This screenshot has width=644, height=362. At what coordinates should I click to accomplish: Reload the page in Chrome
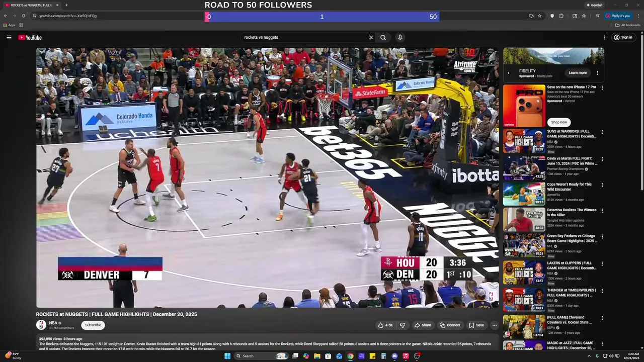[x=23, y=16]
